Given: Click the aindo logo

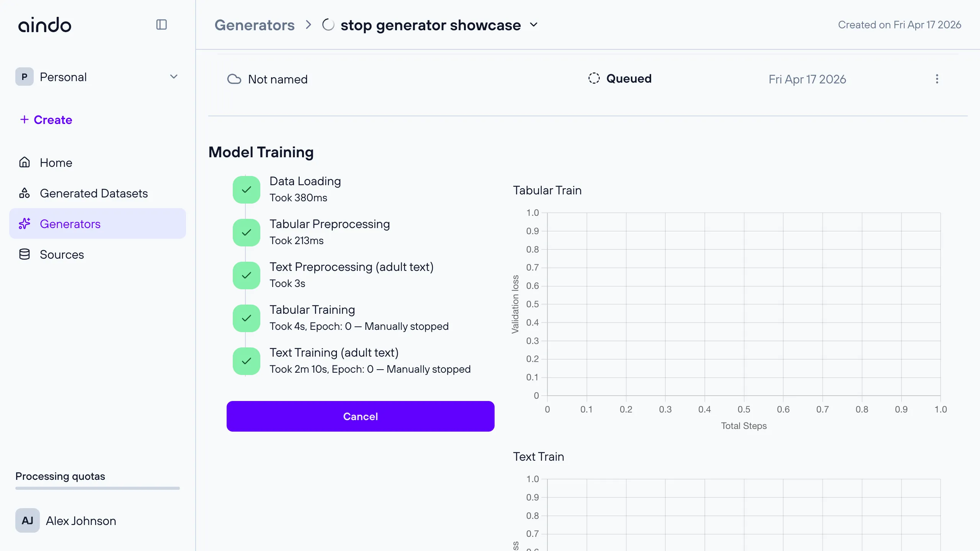Looking at the screenshot, I should point(45,25).
